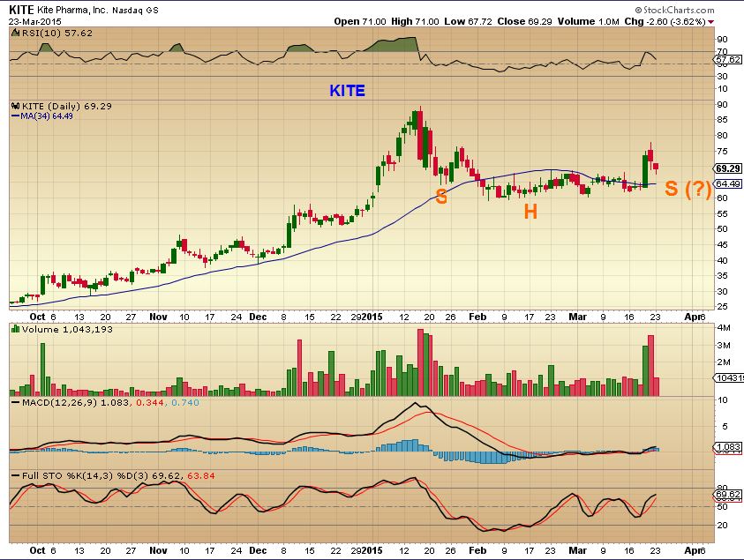Click the line icon before RSI(10)
The width and height of the screenshot is (744, 560).
16,33
